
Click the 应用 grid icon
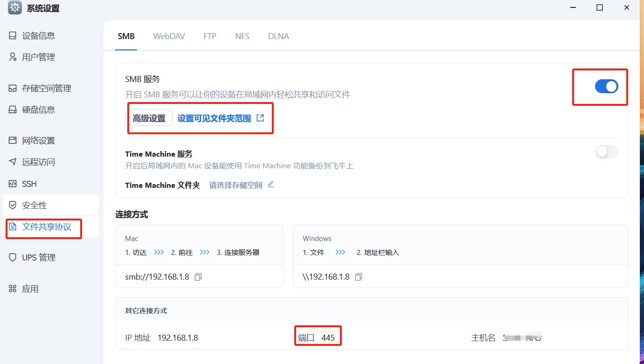tap(13, 289)
